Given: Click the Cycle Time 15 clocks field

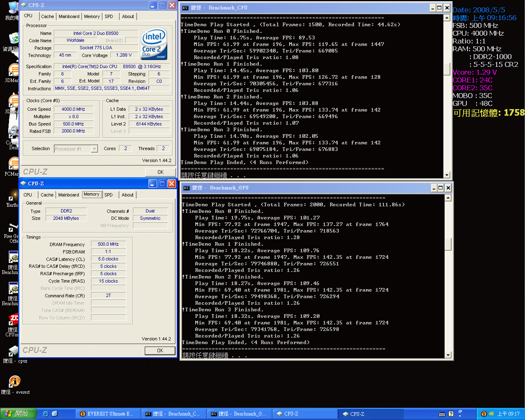Looking at the screenshot, I should coord(108,281).
